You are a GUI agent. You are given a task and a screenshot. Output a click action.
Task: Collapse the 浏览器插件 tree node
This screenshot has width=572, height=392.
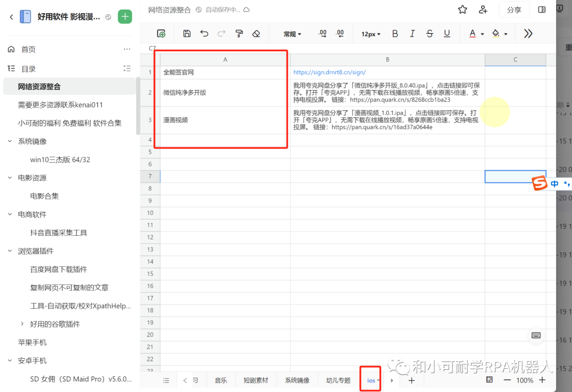10,251
